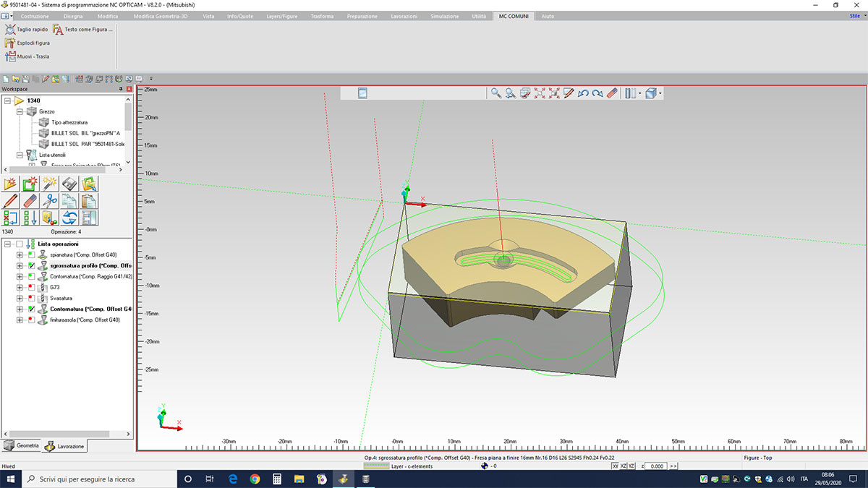Click the redo arrow in viewport toolbar
This screenshot has height=488, width=868.
pos(597,93)
